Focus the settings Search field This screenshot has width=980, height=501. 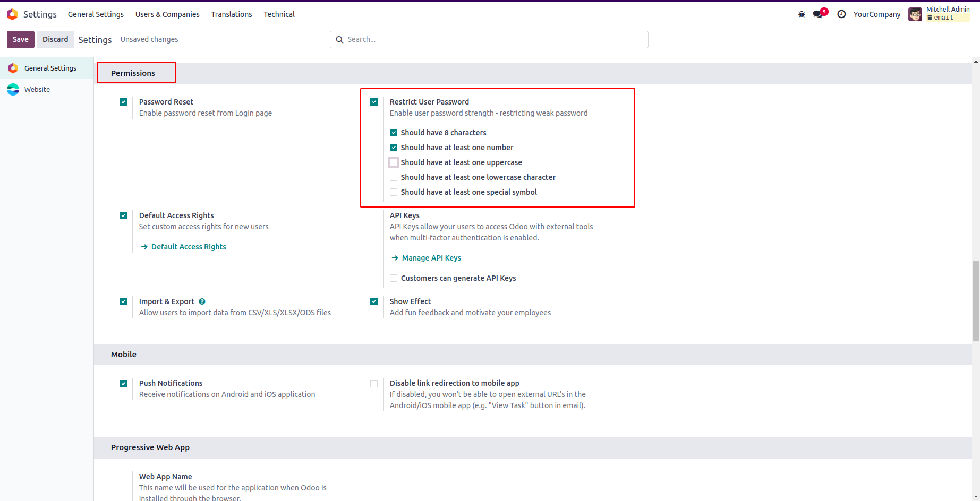(x=494, y=40)
